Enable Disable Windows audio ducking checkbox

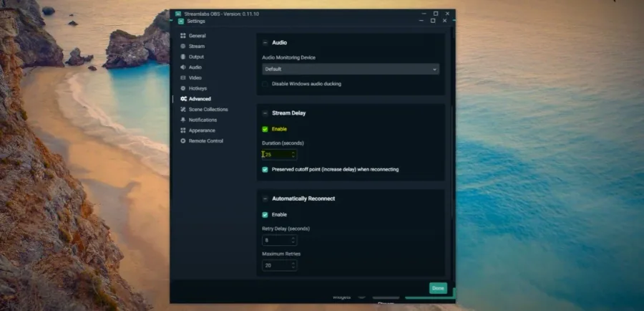coord(265,84)
